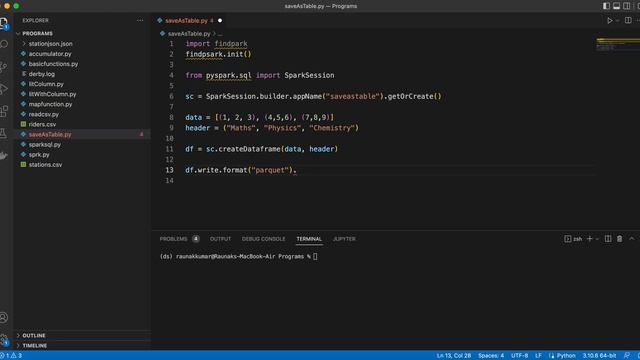Screen dimensions: 640x360
Task: Run the Python file with play button
Action: click(609, 20)
